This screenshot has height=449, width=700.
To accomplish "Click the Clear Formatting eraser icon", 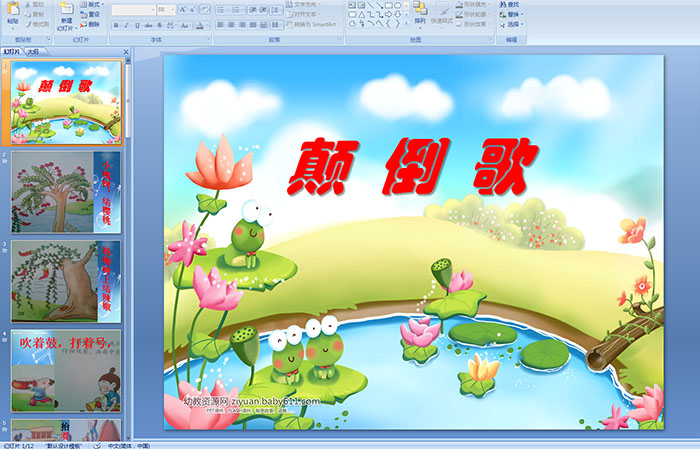I will [205, 9].
